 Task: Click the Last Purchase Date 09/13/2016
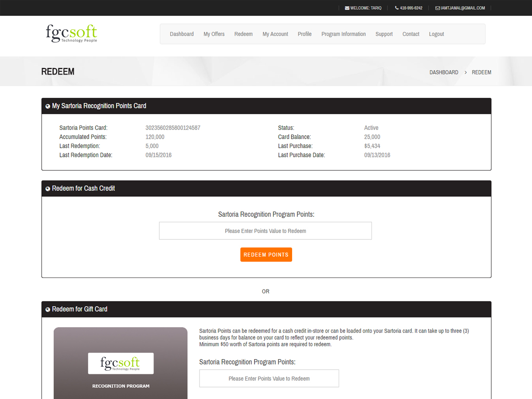pyautogui.click(x=377, y=155)
